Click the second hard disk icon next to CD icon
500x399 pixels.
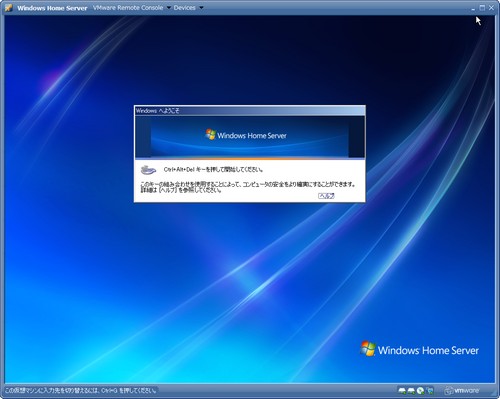411,390
